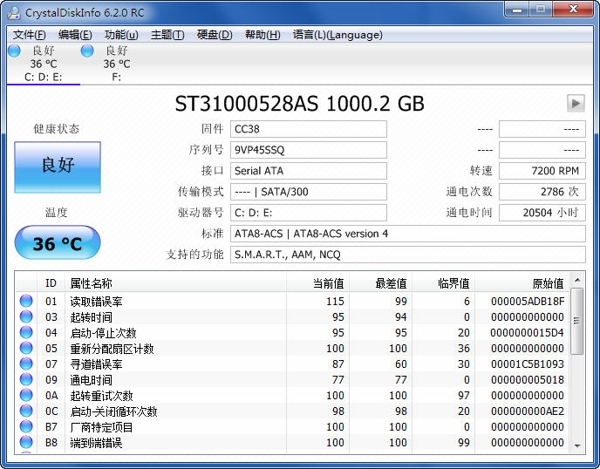600x469 pixels.
Task: Select the C: D: E: disk status icon
Action: (x=14, y=50)
